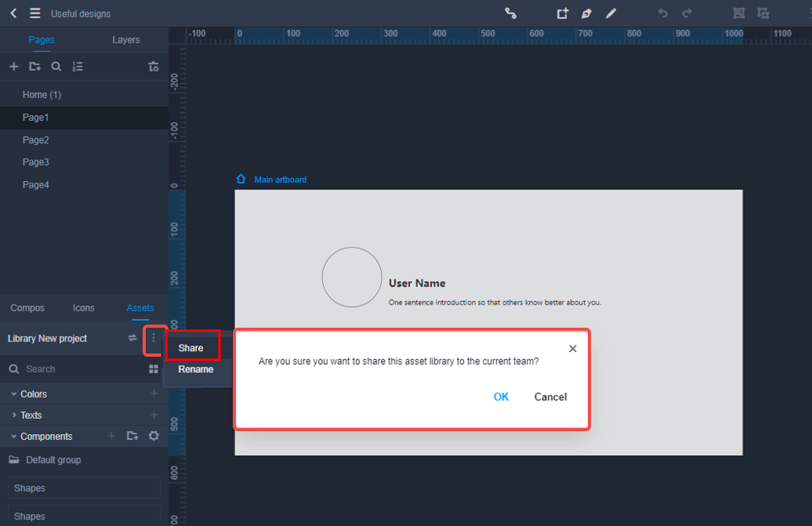Click the Undo arrow
The width and height of the screenshot is (812, 526).
coord(663,14)
